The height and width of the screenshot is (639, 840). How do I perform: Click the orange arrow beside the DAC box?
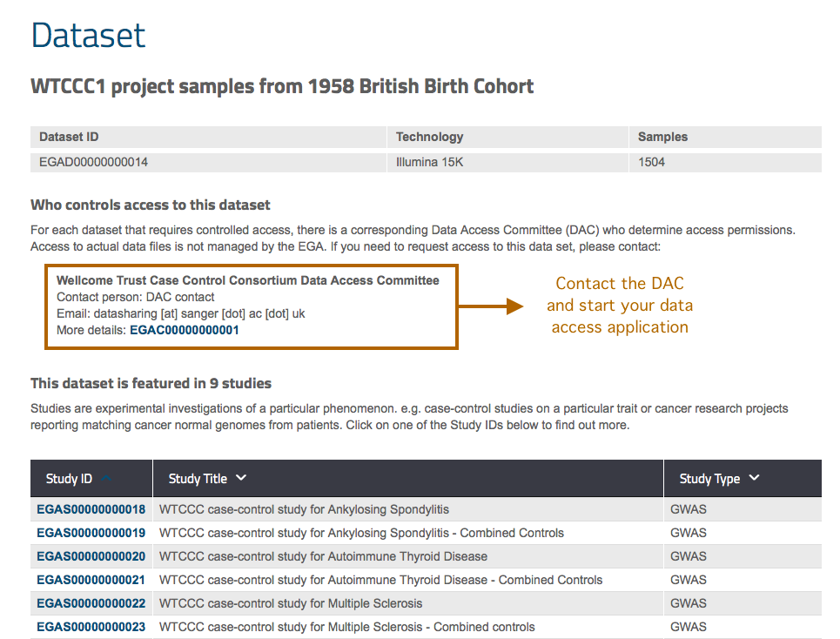point(491,306)
